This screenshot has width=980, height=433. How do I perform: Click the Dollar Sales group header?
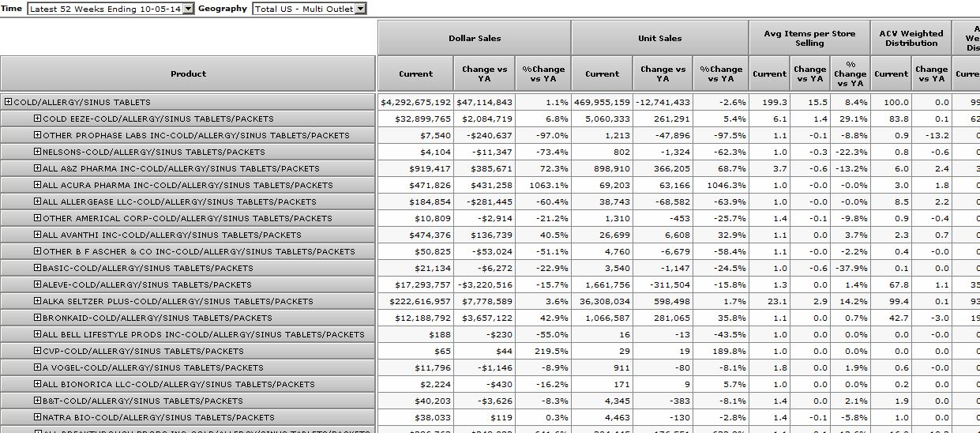point(475,38)
